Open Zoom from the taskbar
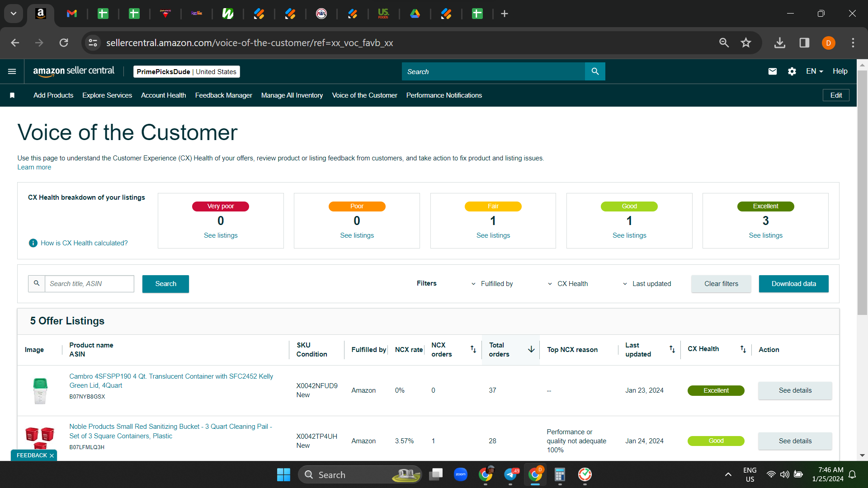Image resolution: width=868 pixels, height=488 pixels. [461, 474]
